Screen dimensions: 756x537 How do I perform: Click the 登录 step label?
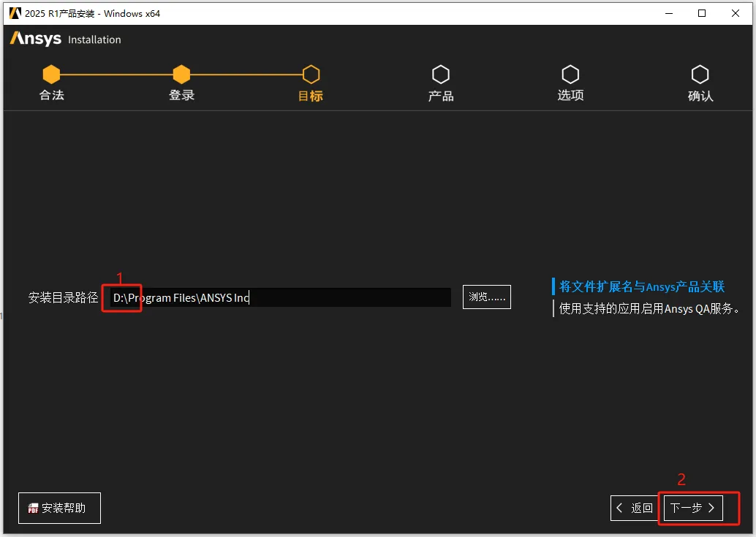(182, 95)
